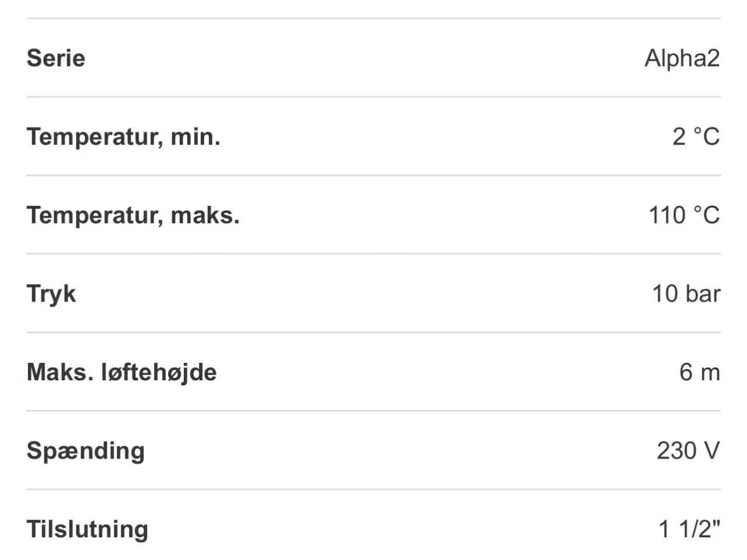Viewport: 747px width, 560px height.
Task: Select the 110 °C maximum temperature value
Action: (684, 215)
